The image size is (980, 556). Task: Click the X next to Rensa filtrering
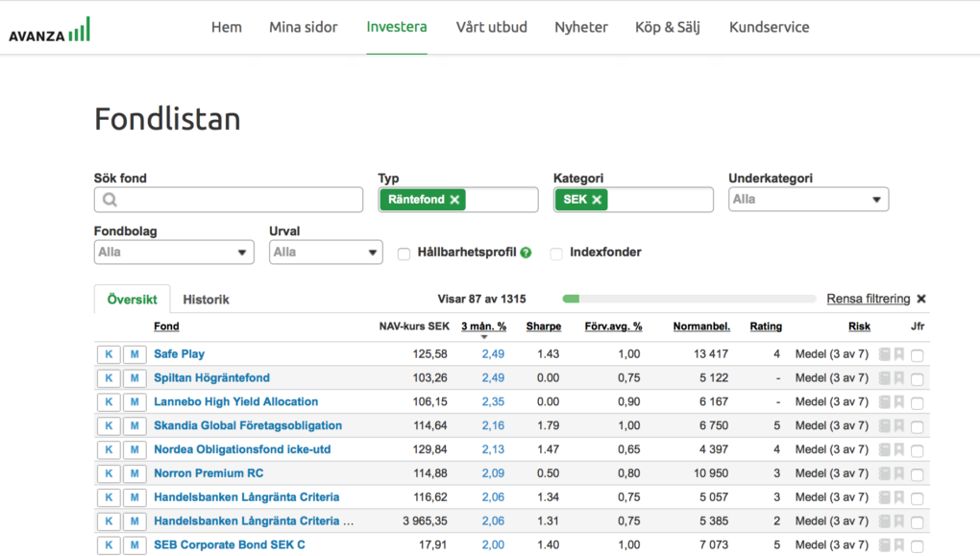point(921,299)
